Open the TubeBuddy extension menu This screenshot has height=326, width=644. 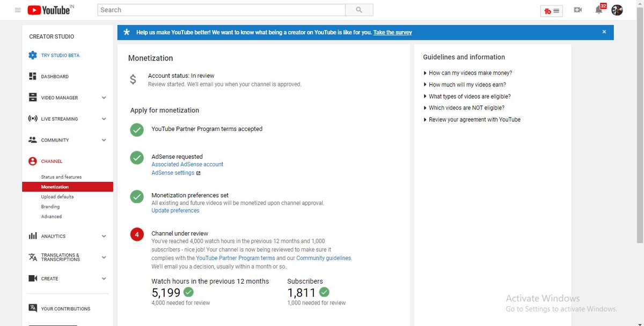[551, 10]
